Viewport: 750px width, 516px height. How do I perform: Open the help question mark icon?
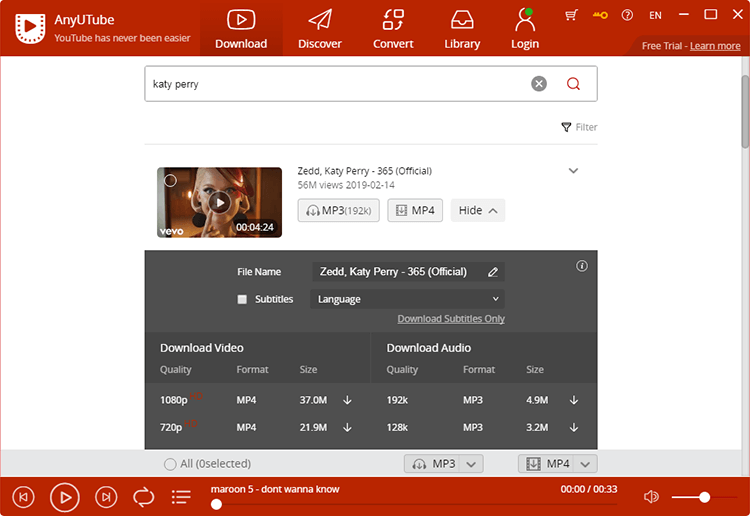point(627,15)
